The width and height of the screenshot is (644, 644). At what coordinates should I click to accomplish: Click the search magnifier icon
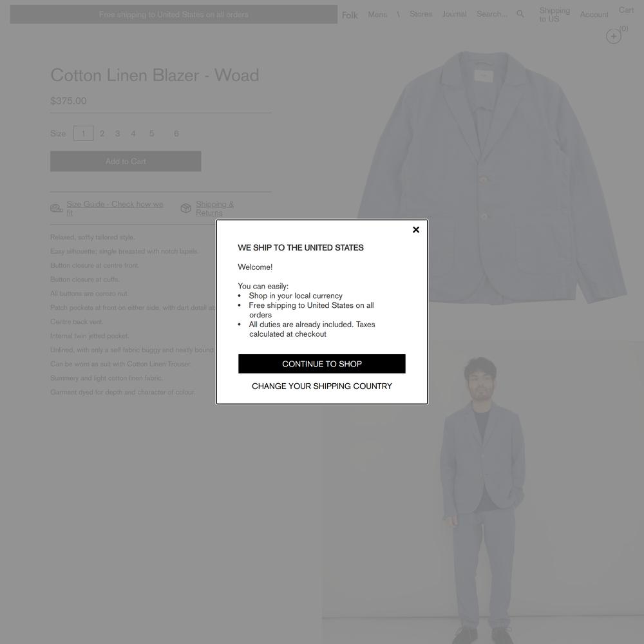click(x=520, y=14)
